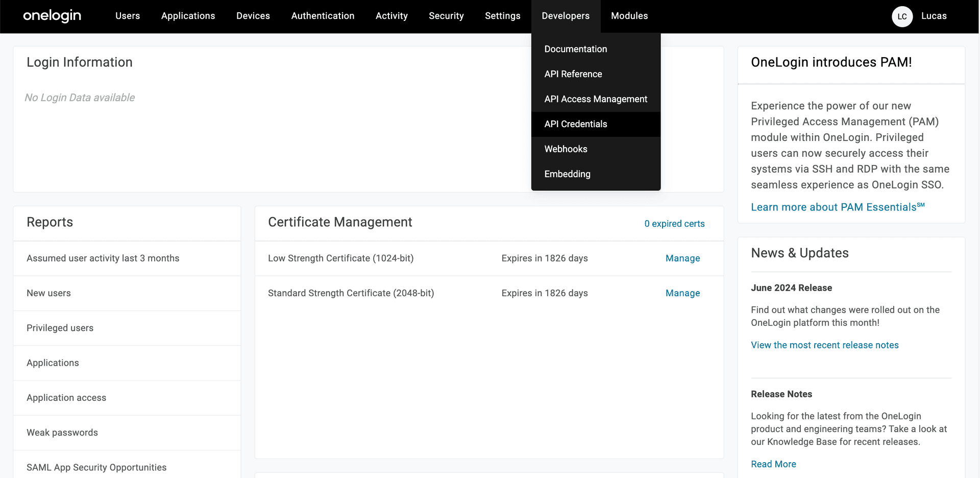Open the Privileged users report
Image resolution: width=980 pixels, height=478 pixels.
tap(60, 328)
